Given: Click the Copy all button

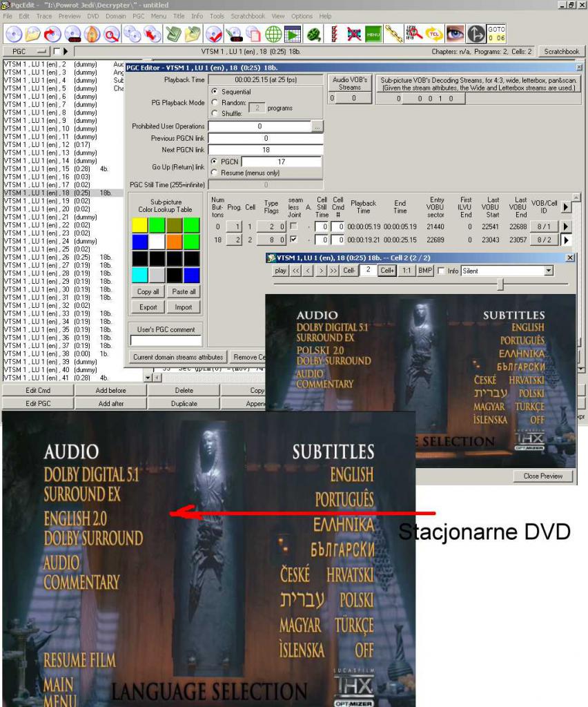Looking at the screenshot, I should pyautogui.click(x=148, y=292).
